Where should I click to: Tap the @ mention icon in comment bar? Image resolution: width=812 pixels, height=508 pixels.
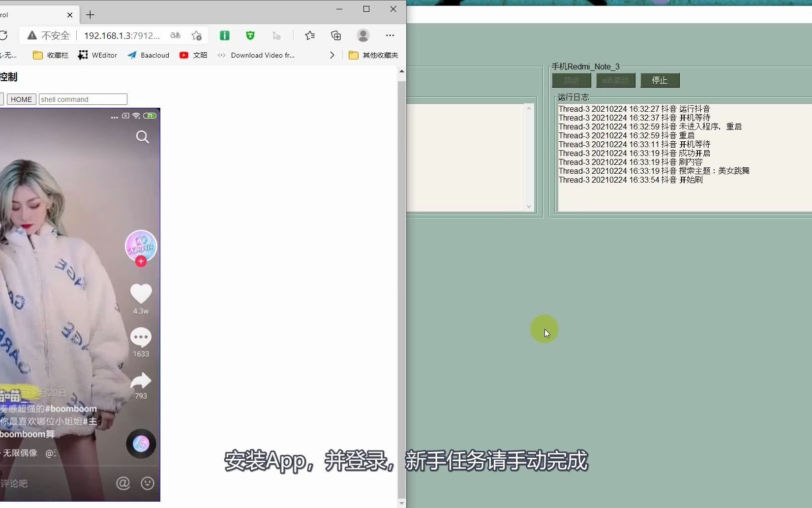(x=123, y=483)
